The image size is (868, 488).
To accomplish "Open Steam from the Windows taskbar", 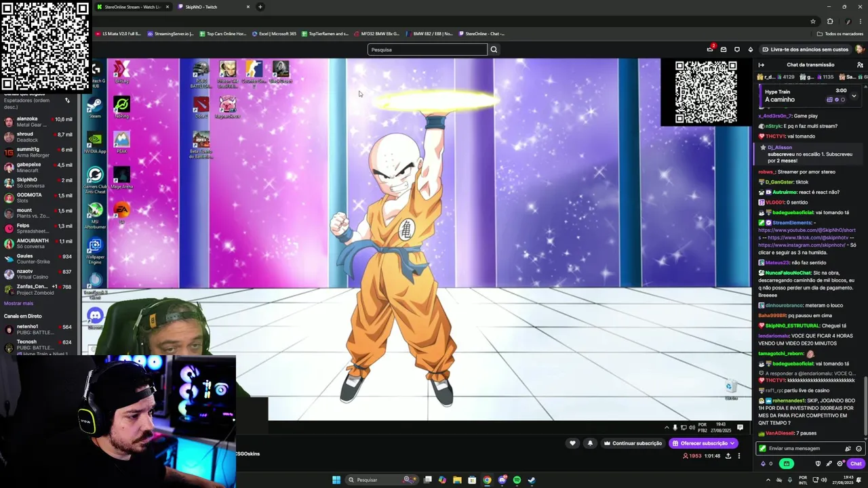I will [532, 480].
